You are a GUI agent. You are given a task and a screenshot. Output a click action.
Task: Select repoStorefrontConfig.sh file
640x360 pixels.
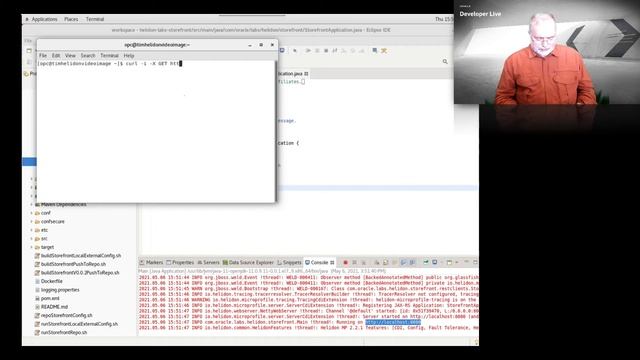click(63, 316)
